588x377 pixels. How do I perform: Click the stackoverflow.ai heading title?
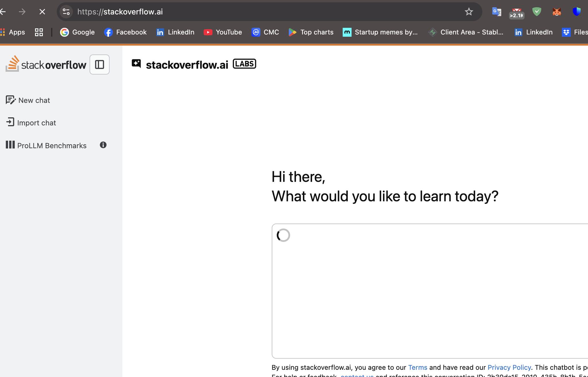[x=187, y=65]
